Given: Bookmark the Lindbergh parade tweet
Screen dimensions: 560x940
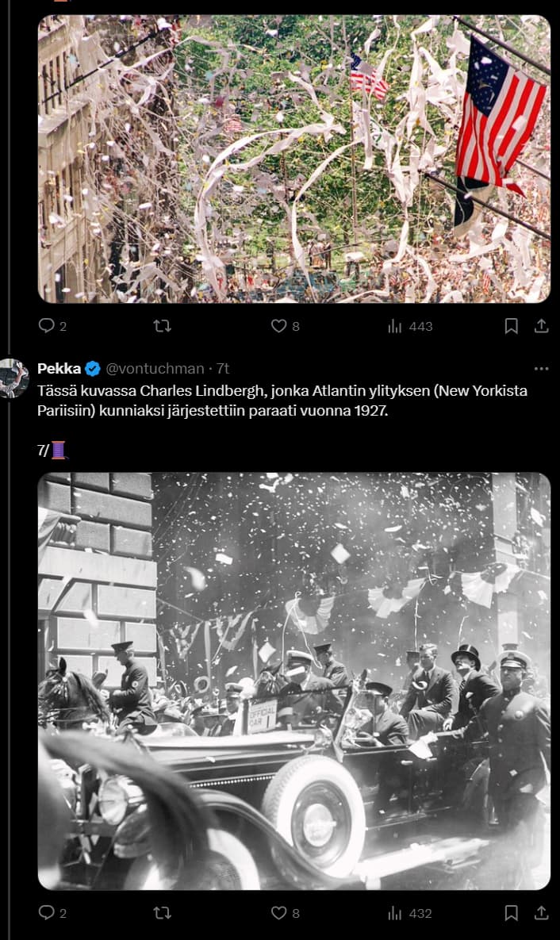Looking at the screenshot, I should (x=511, y=912).
